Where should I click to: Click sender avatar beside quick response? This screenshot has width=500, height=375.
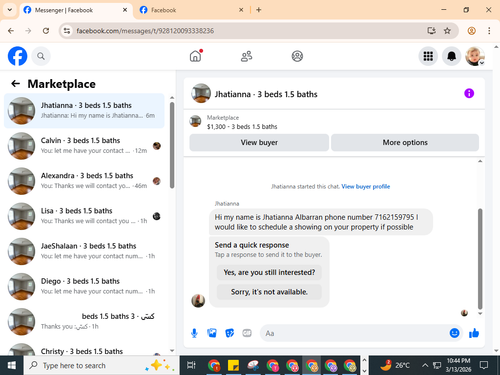tap(198, 301)
